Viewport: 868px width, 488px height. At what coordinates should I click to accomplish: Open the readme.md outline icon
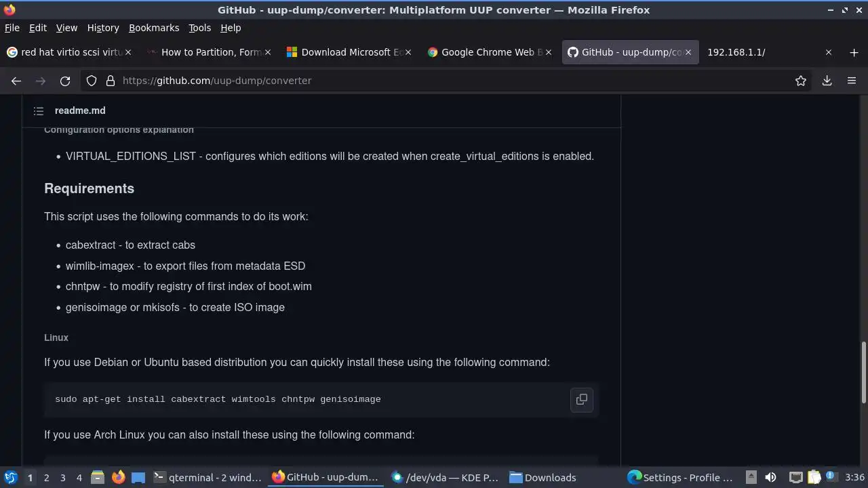(x=39, y=110)
